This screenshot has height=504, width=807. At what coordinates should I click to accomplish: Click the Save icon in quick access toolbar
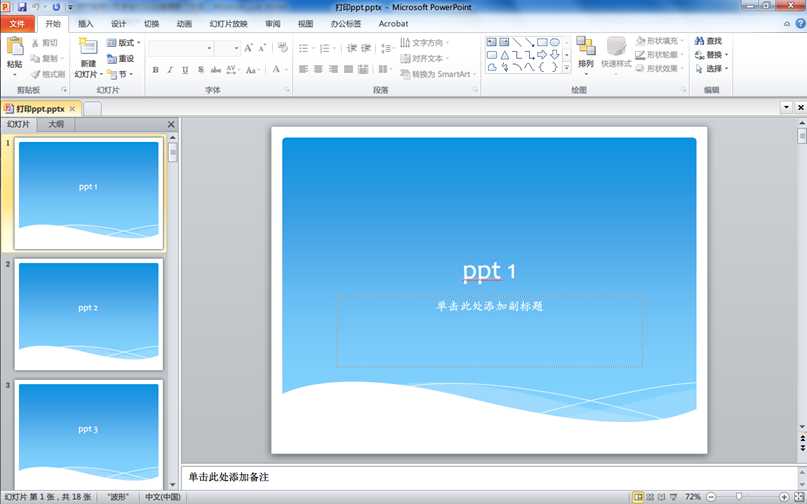[22, 7]
